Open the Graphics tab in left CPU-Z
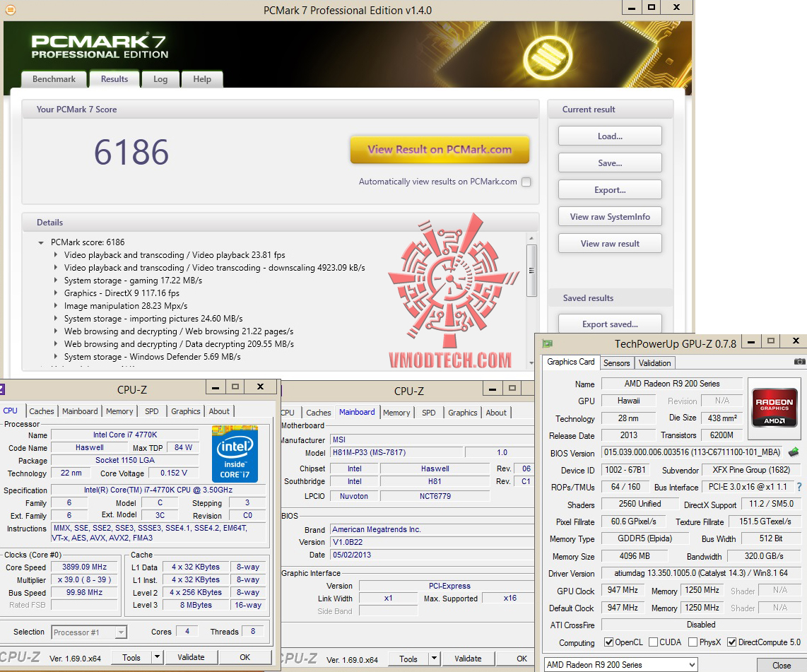 coord(186,411)
